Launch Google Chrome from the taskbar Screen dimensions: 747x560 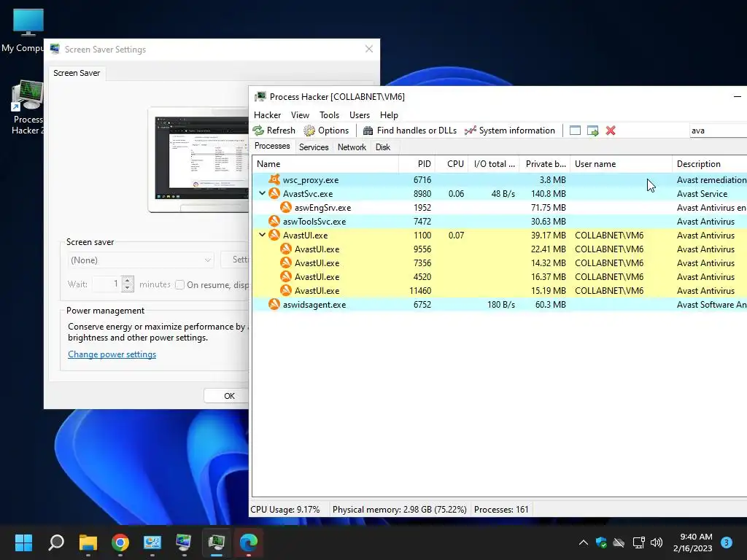pos(120,542)
